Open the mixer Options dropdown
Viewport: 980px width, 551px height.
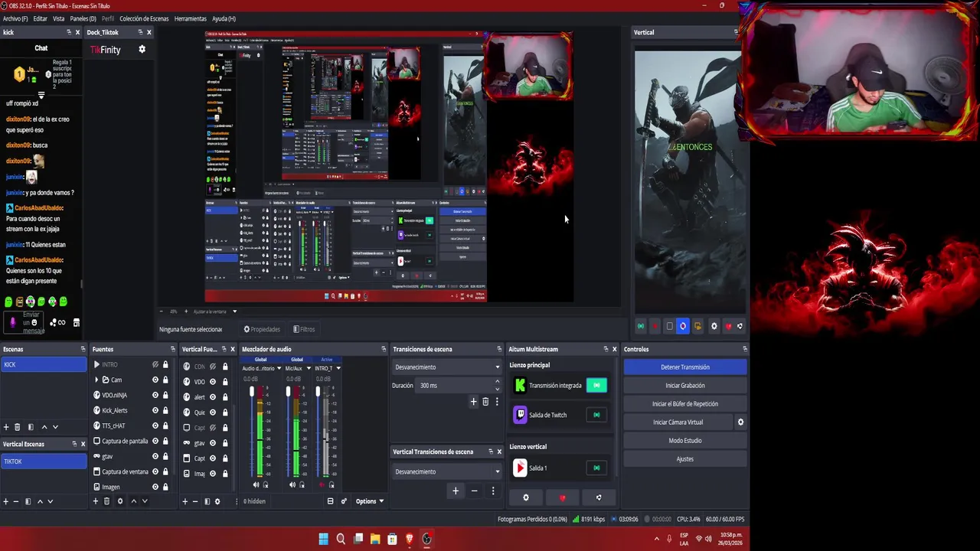(369, 501)
